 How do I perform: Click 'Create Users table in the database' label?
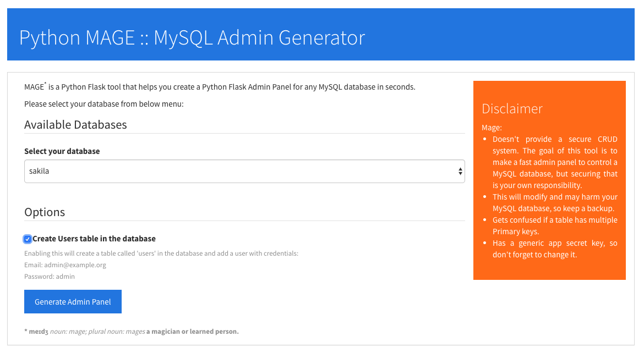[x=94, y=239]
